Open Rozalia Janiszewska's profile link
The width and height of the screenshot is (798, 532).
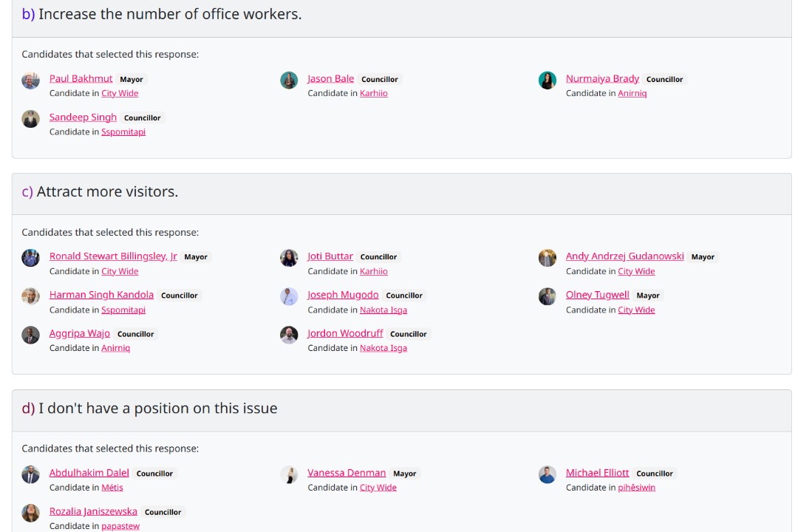(x=93, y=511)
